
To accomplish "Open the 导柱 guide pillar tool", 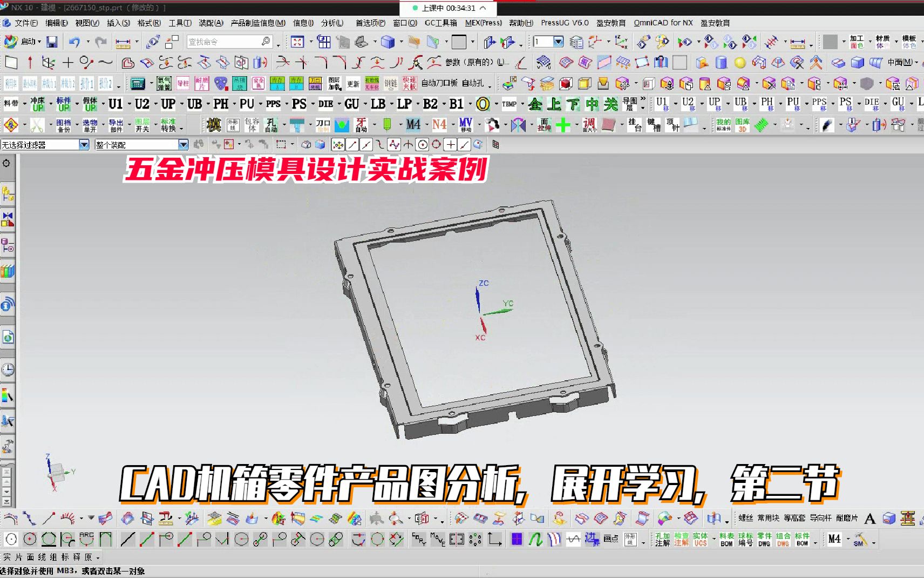I will coord(182,84).
